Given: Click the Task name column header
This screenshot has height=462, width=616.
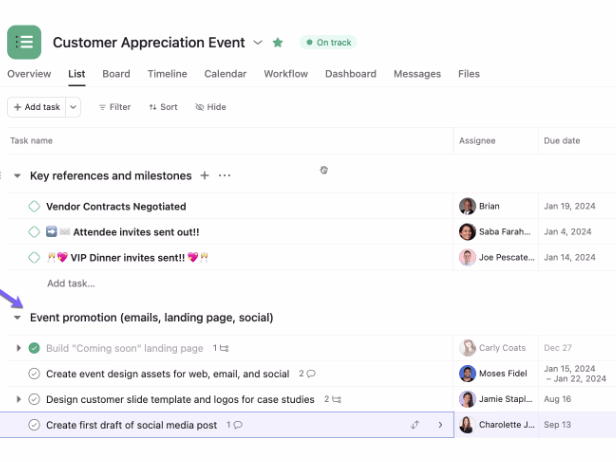Looking at the screenshot, I should click(31, 141).
